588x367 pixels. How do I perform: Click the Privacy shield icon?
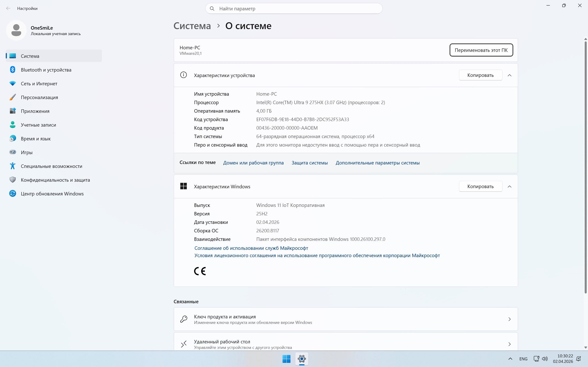pyautogui.click(x=13, y=180)
